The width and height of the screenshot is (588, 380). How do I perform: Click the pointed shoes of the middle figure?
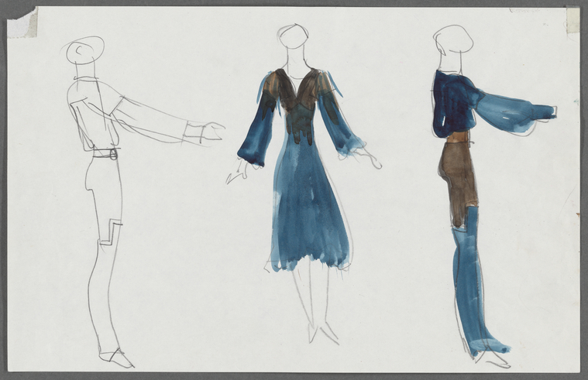(322, 332)
